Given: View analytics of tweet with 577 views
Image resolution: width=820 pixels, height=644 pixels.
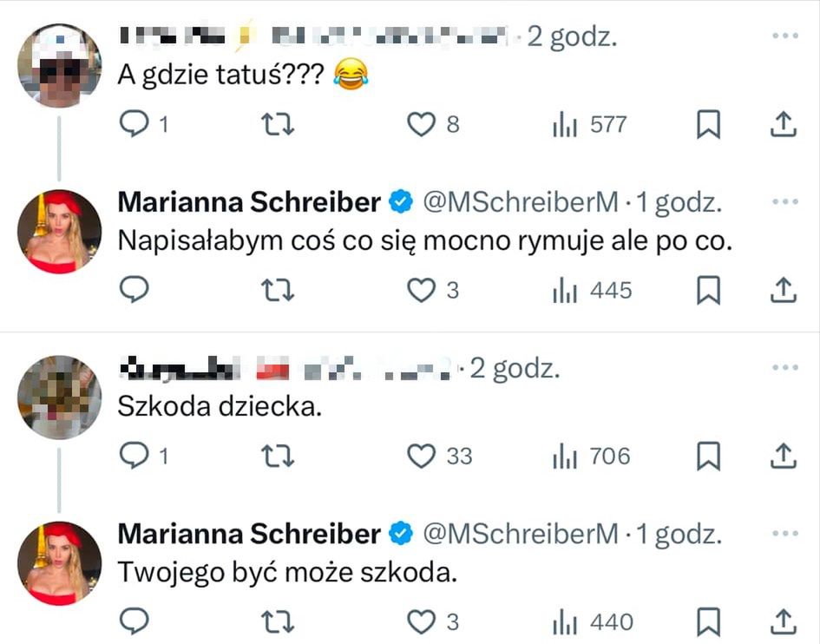Looking at the screenshot, I should (x=589, y=125).
